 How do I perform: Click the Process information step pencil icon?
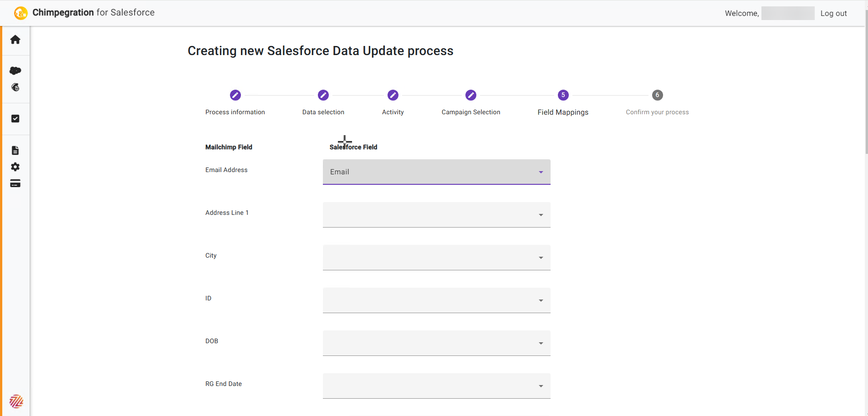[x=235, y=95]
